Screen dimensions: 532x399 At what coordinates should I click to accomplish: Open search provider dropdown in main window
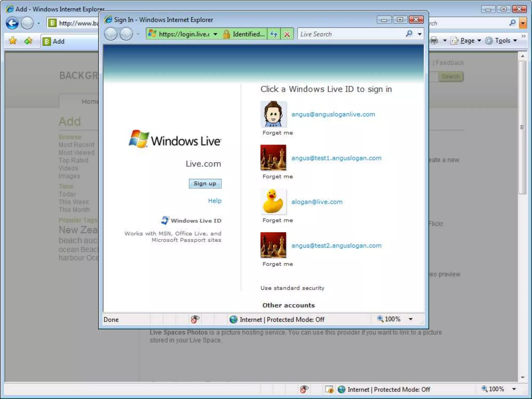pyautogui.click(x=523, y=23)
